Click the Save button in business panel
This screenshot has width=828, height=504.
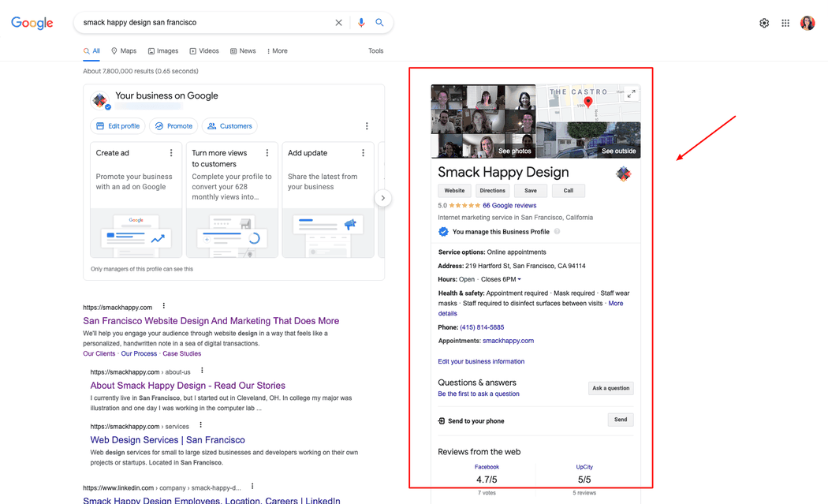coord(531,191)
